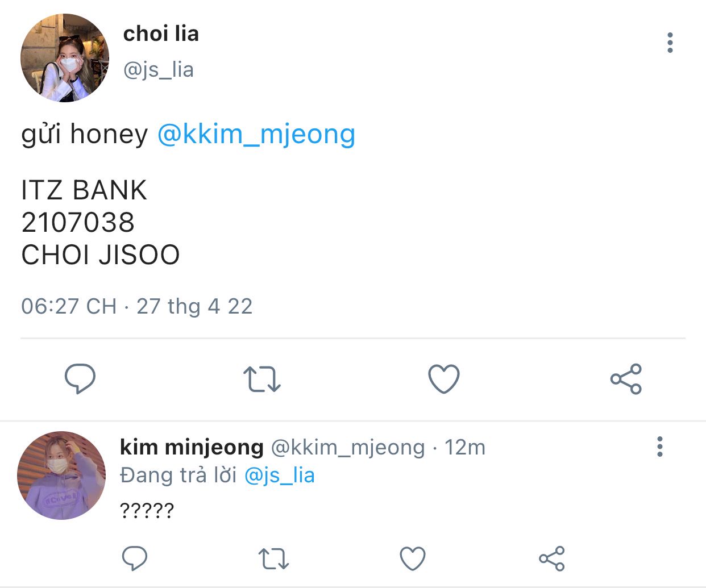Viewport: 706px width, 588px height.
Task: Open the @kkim_mjeong handle in reply header
Action: coord(348,448)
